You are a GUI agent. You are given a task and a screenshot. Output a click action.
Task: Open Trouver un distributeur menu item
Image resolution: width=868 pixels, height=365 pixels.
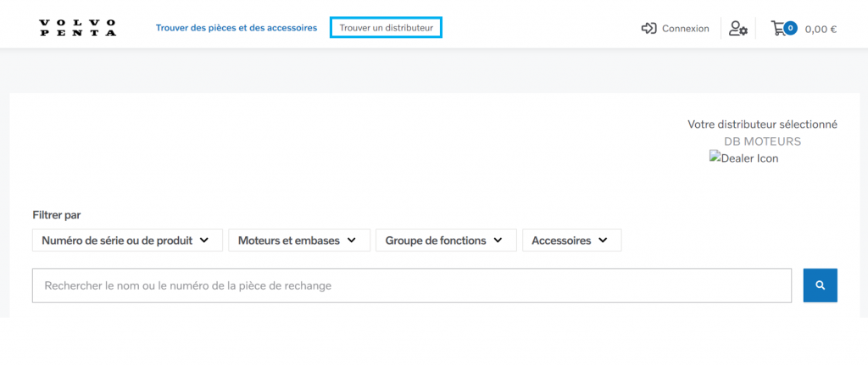coord(386,28)
